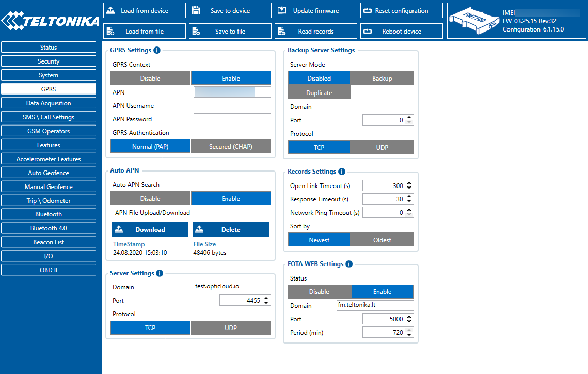Click the Update firmware button
588x374 pixels.
(x=316, y=10)
